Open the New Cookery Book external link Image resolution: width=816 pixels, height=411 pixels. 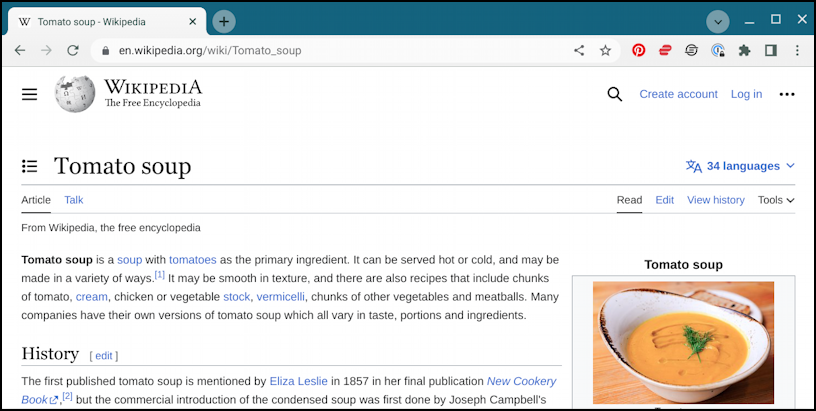click(521, 381)
